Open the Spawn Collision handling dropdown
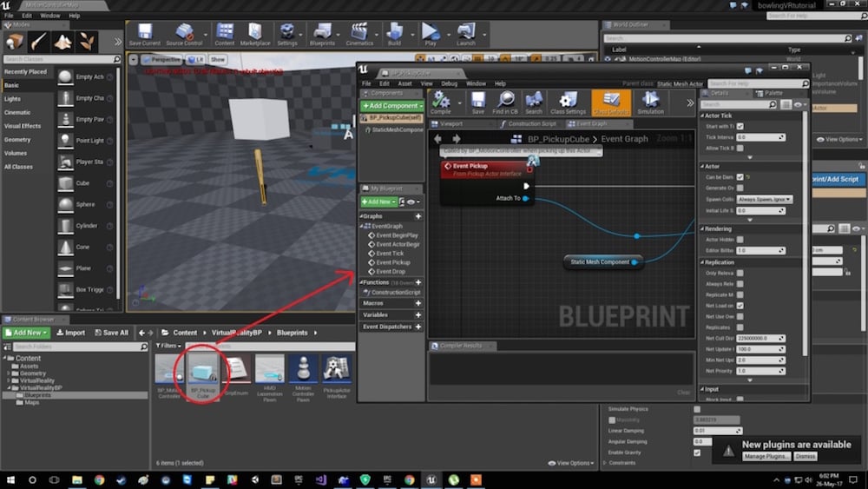Image resolution: width=868 pixels, height=489 pixels. 764,199
